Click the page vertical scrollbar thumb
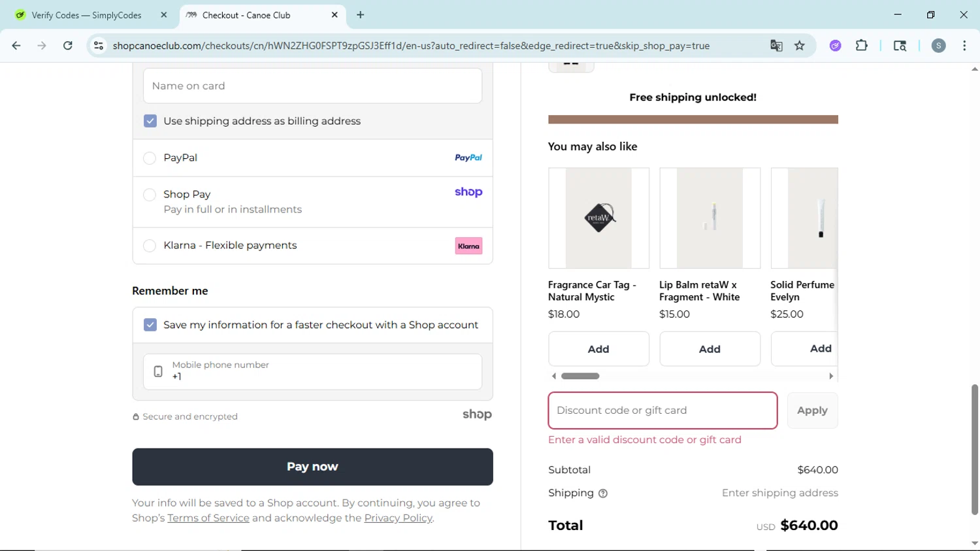 pos(975,450)
